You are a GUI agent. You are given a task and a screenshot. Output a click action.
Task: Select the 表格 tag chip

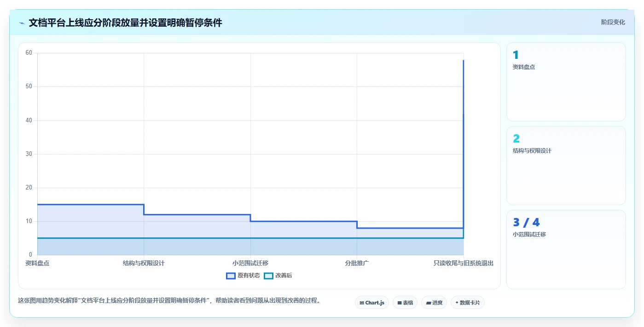[x=405, y=303]
